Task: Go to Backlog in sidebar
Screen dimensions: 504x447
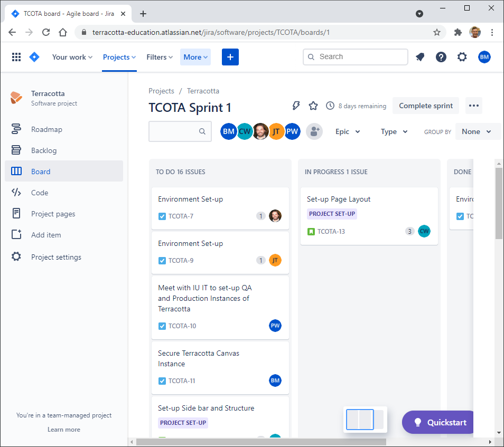Action: [64, 150]
